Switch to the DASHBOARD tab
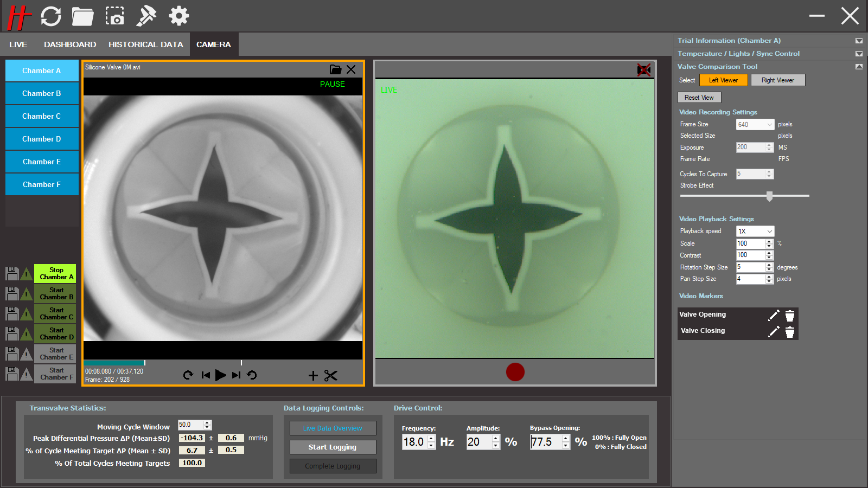Image resolution: width=868 pixels, height=488 pixels. point(70,44)
